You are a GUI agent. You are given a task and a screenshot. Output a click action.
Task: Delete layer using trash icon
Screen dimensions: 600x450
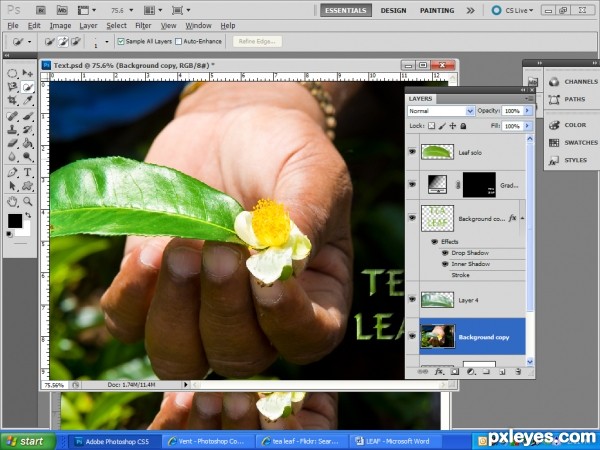pos(518,372)
